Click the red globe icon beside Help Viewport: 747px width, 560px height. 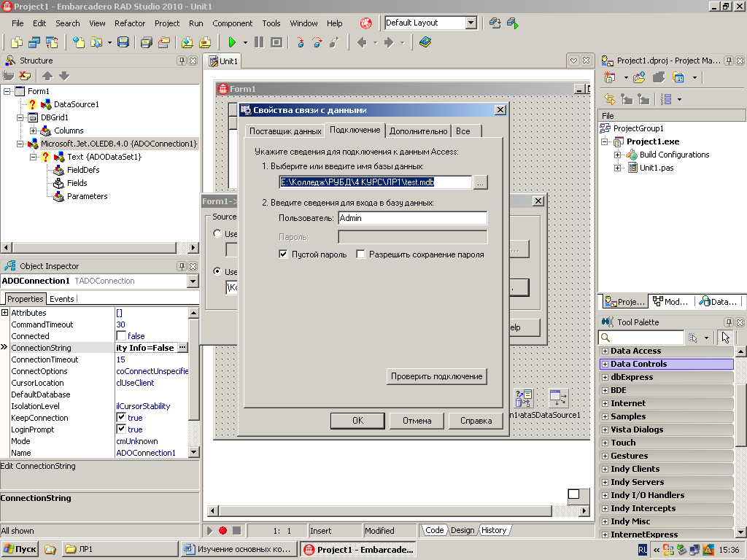pos(366,23)
